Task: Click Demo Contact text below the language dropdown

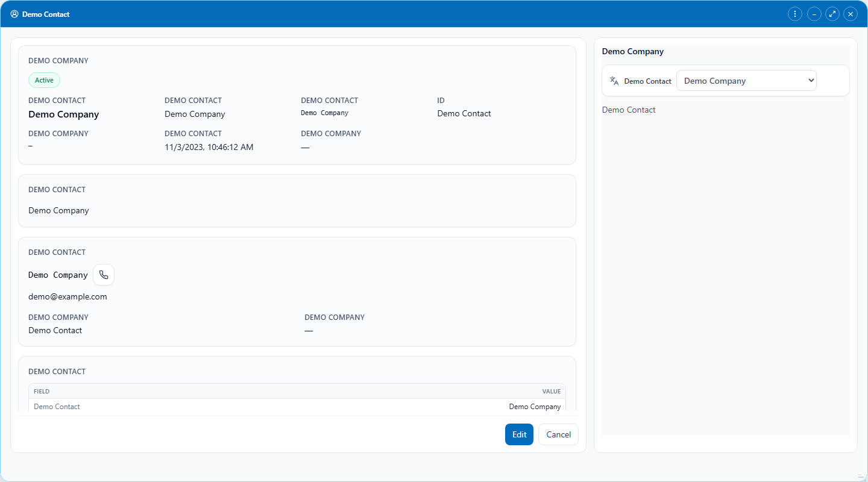Action: point(629,110)
